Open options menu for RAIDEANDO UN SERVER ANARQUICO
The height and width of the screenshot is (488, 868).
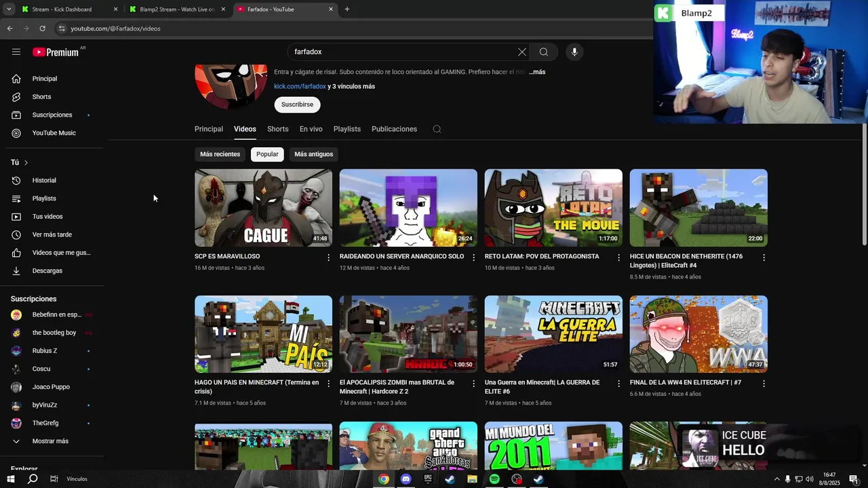473,258
